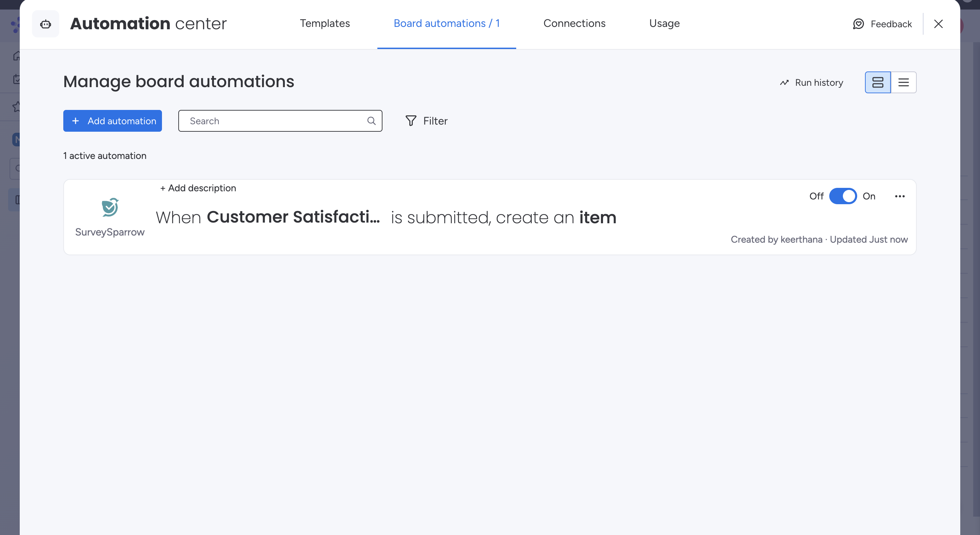Click the search magnifier icon
Image resolution: width=980 pixels, height=535 pixels.
tap(371, 121)
